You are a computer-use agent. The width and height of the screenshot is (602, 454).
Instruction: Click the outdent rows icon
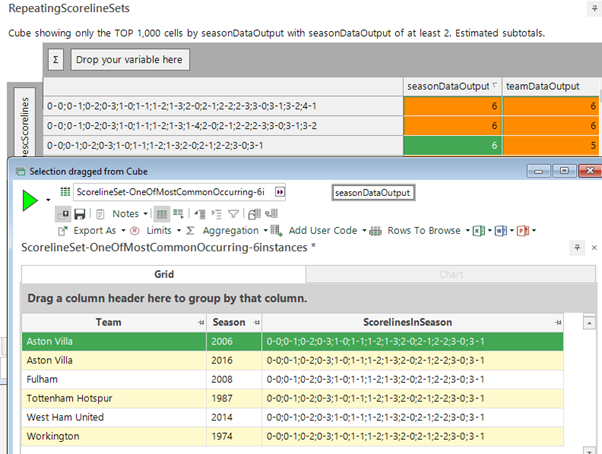pos(200,214)
